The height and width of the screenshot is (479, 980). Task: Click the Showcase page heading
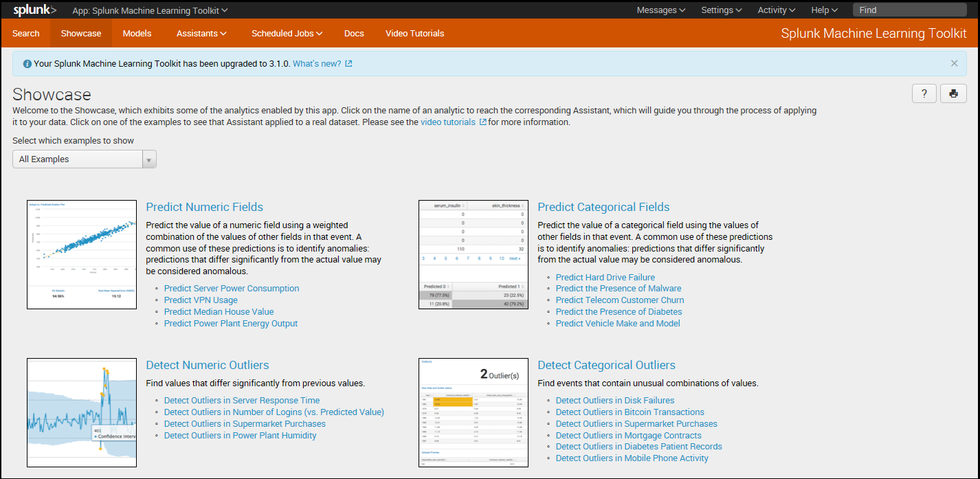(52, 95)
